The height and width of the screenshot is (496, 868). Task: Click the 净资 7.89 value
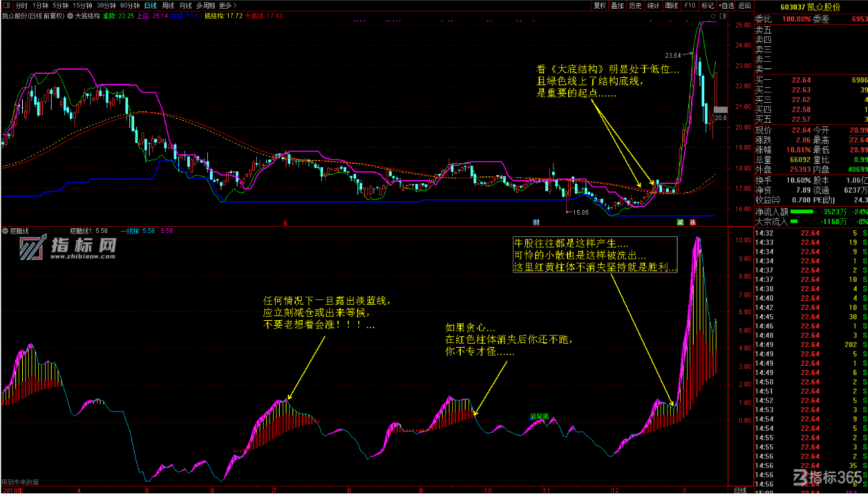[804, 190]
